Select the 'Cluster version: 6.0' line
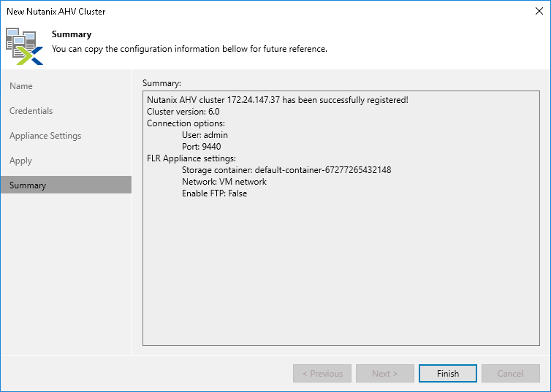This screenshot has height=392, width=551. click(183, 112)
